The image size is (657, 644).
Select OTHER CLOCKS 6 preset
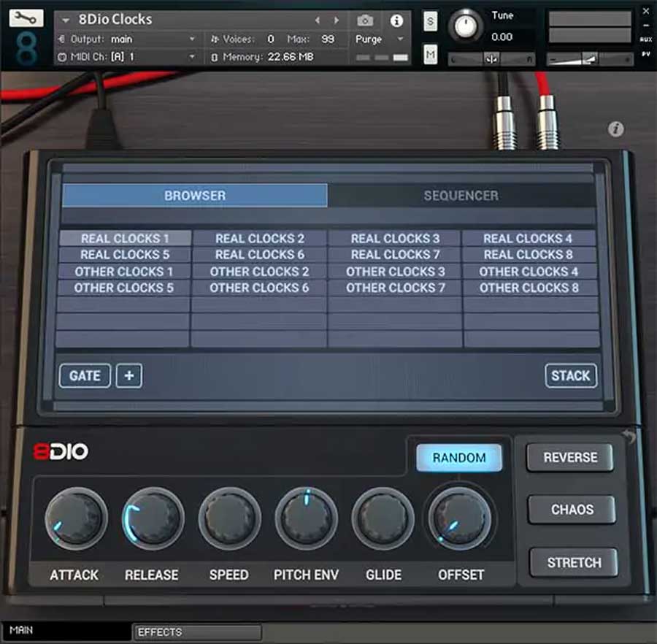click(x=259, y=288)
